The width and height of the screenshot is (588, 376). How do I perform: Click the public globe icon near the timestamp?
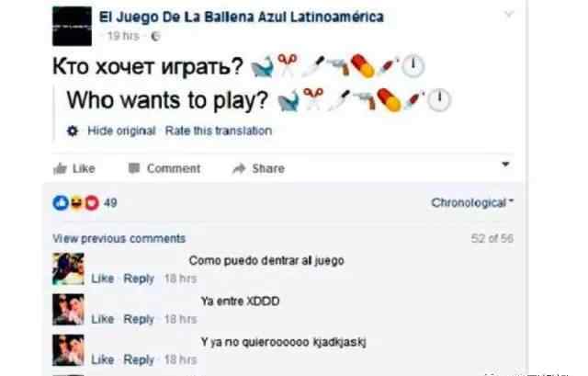[x=155, y=37]
